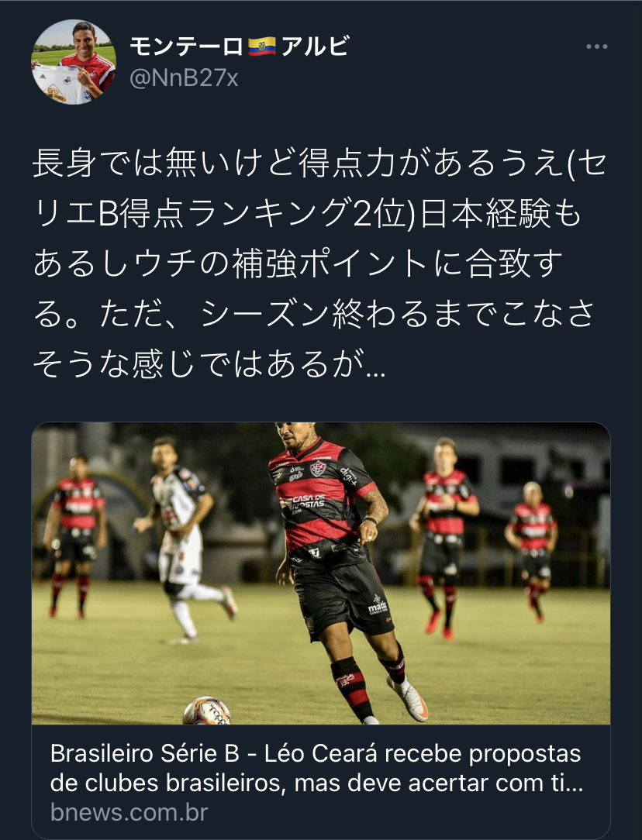
Task: Tap the tweet's last line そうな感じではあるが
Action: coord(209,363)
